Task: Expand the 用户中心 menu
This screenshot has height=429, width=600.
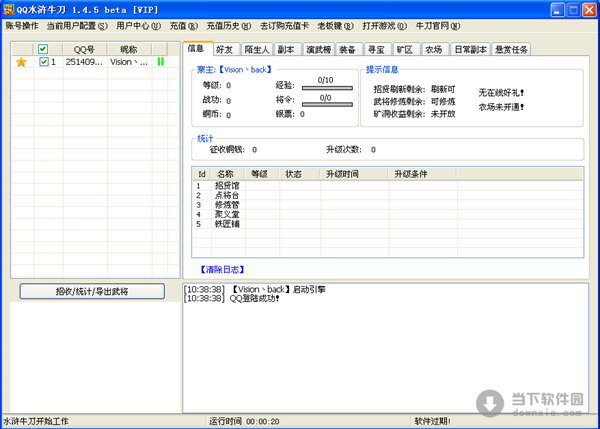Action: [x=138, y=24]
